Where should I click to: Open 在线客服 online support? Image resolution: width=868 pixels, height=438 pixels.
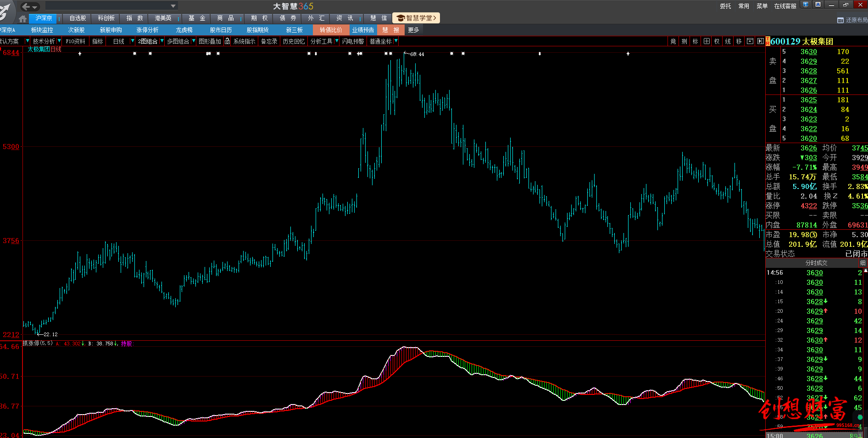coord(785,6)
